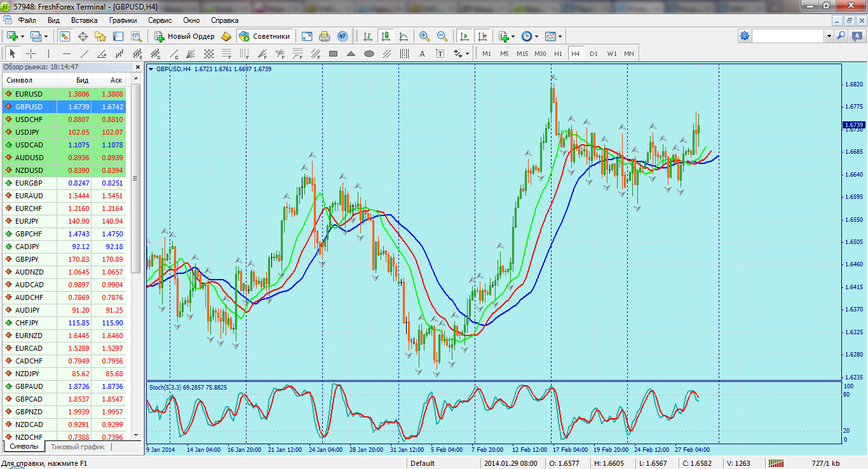Zoom in on the chart
868x469 pixels.
click(x=424, y=36)
